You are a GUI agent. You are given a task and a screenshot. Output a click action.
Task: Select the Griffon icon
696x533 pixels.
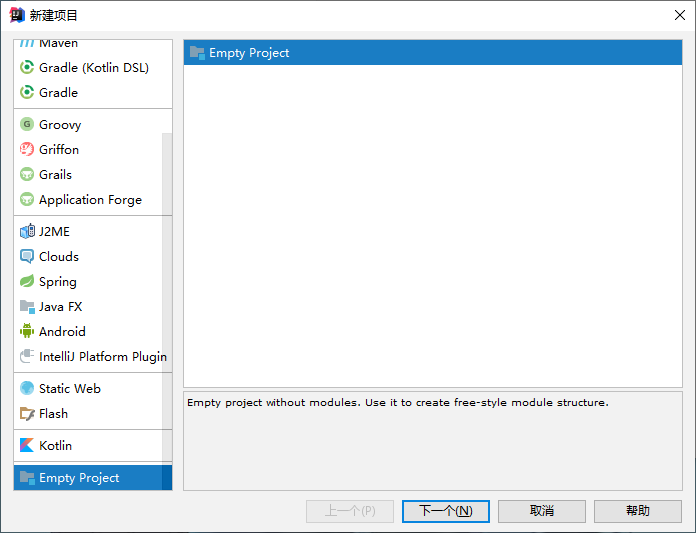click(27, 149)
